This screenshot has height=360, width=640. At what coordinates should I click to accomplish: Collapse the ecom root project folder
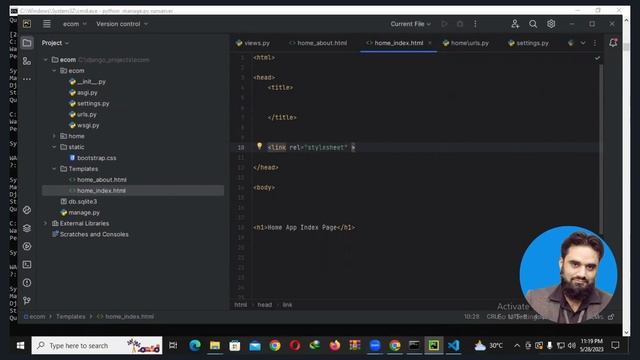click(45, 60)
